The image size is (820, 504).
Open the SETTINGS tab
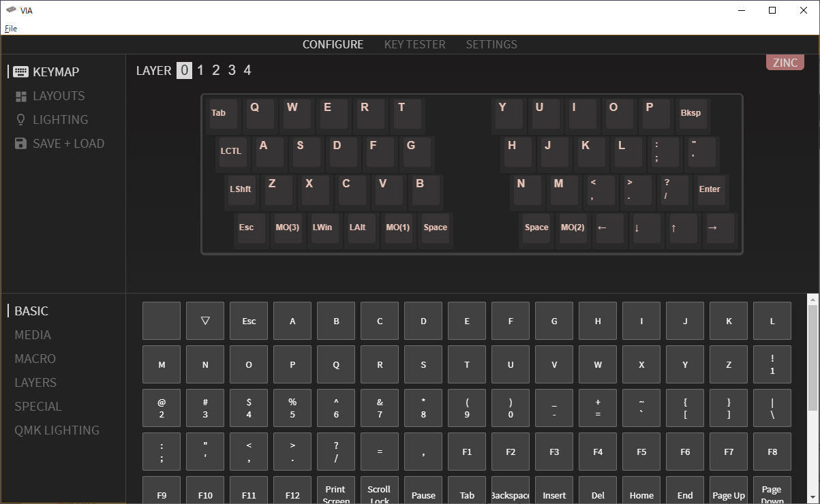click(x=491, y=44)
